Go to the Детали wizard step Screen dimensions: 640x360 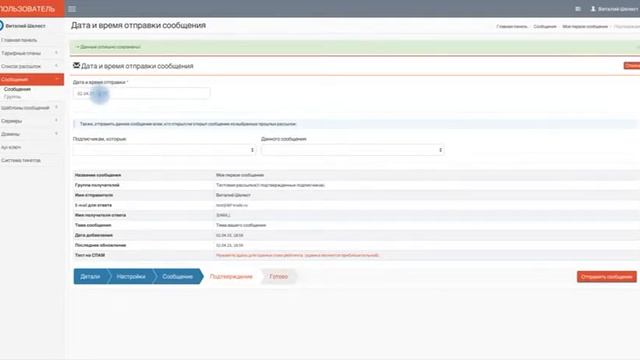90,276
